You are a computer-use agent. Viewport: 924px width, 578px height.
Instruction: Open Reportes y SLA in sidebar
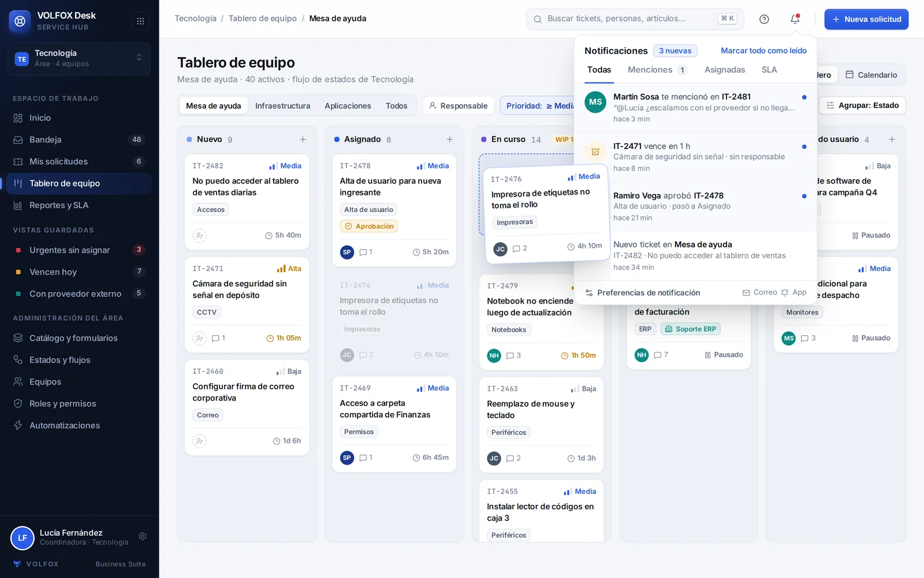pyautogui.click(x=79, y=205)
